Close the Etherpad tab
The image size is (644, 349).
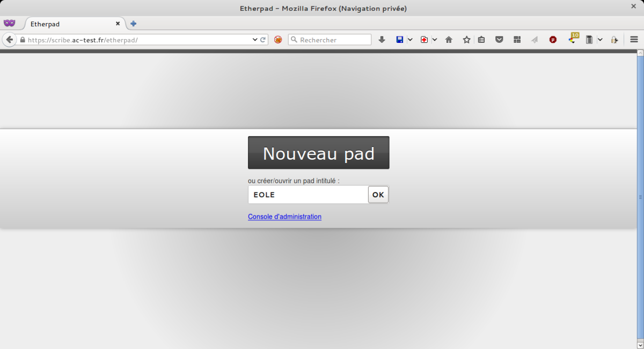coord(118,24)
